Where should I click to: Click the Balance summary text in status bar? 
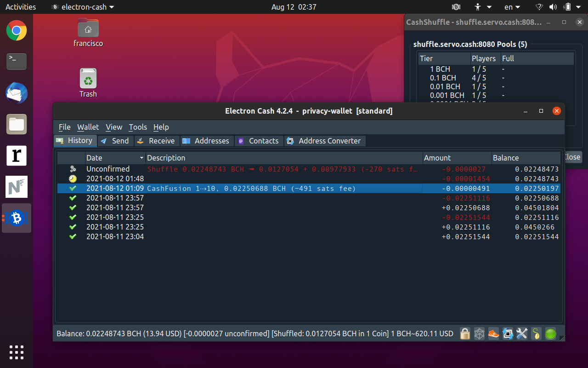point(255,333)
